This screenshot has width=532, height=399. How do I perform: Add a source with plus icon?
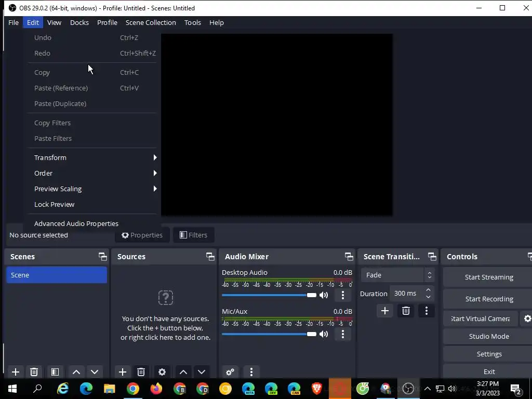[x=123, y=372]
